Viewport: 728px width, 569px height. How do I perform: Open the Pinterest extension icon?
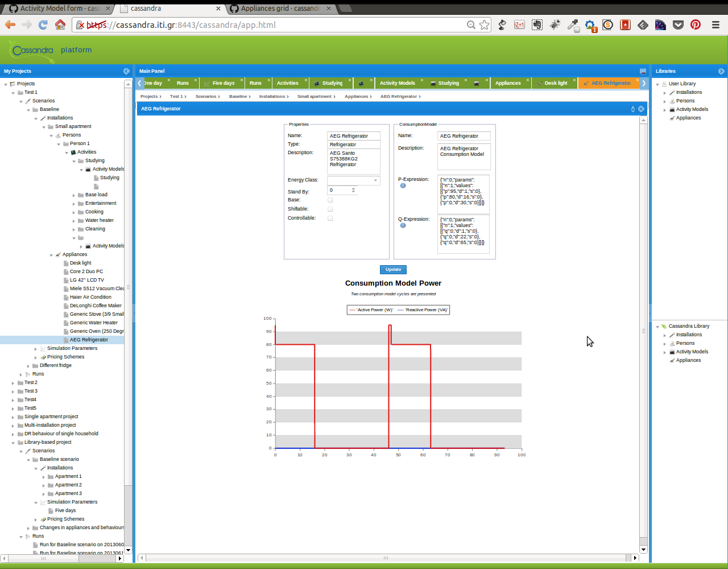pyautogui.click(x=695, y=24)
